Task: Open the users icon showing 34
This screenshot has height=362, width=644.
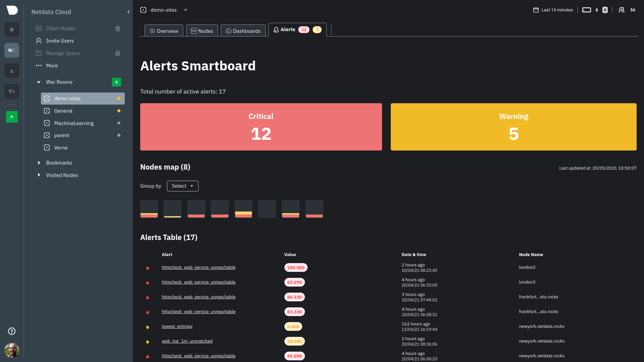Action: [x=622, y=10]
